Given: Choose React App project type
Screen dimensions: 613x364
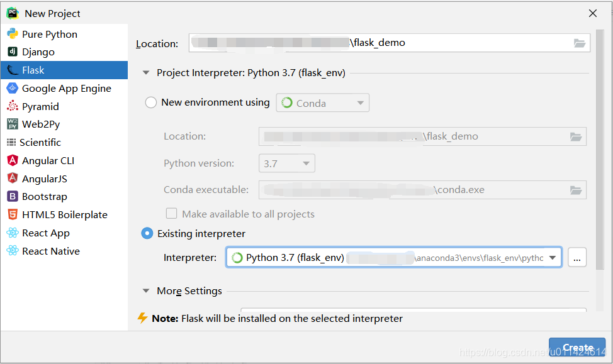Looking at the screenshot, I should [64, 233].
